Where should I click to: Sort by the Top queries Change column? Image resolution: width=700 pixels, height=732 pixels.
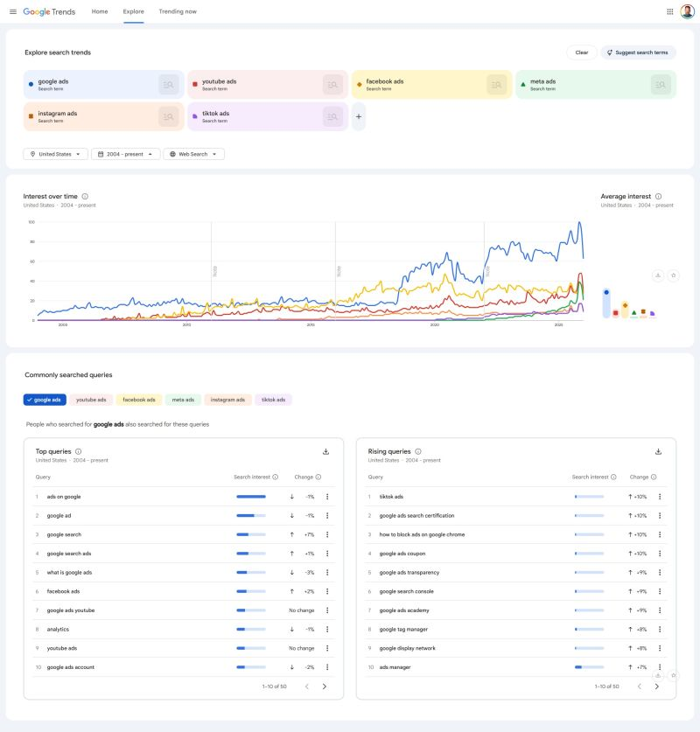304,478
